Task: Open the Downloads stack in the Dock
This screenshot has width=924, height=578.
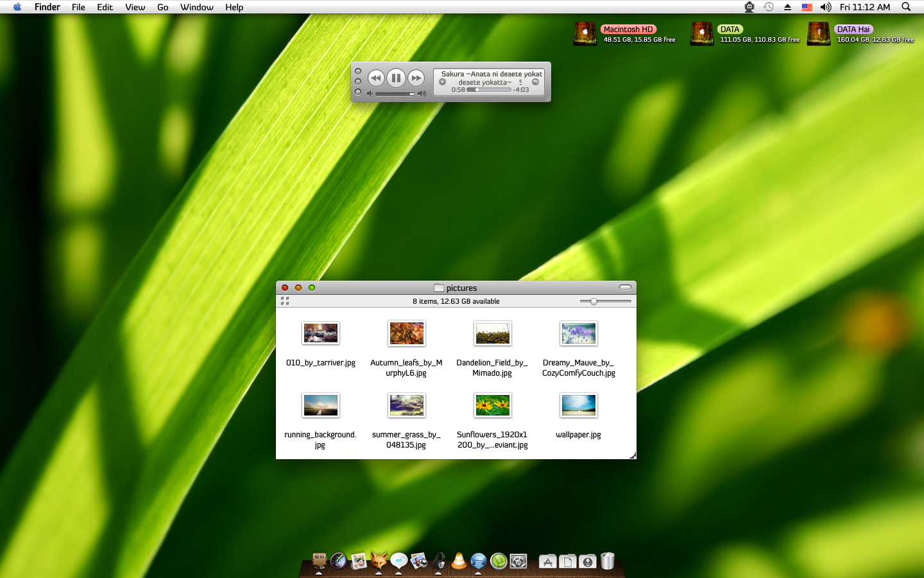Action: (587, 561)
